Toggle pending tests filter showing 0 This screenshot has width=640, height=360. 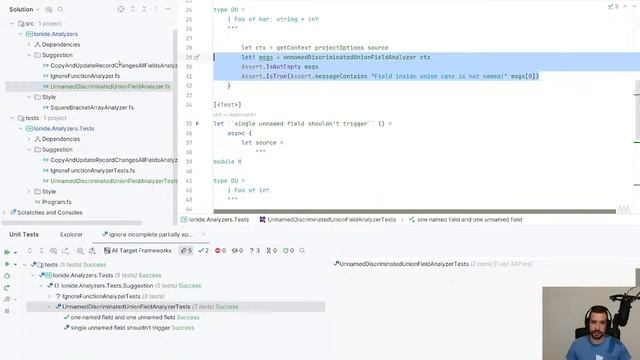[272, 251]
